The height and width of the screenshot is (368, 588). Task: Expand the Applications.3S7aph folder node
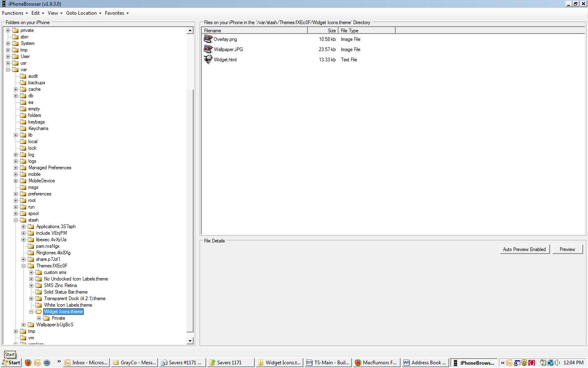click(x=23, y=227)
